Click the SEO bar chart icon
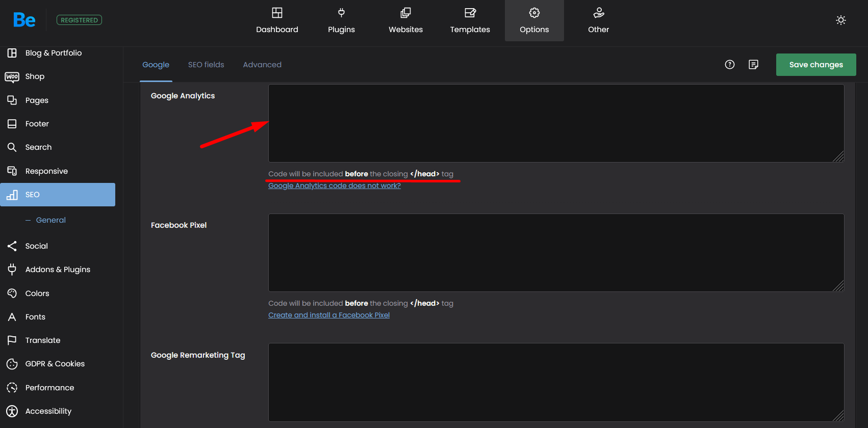 (12, 195)
